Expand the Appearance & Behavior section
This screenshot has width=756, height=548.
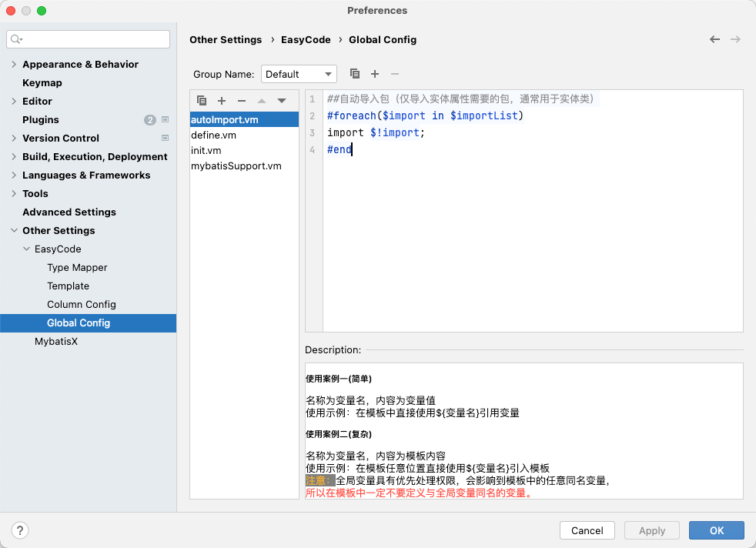coord(14,65)
